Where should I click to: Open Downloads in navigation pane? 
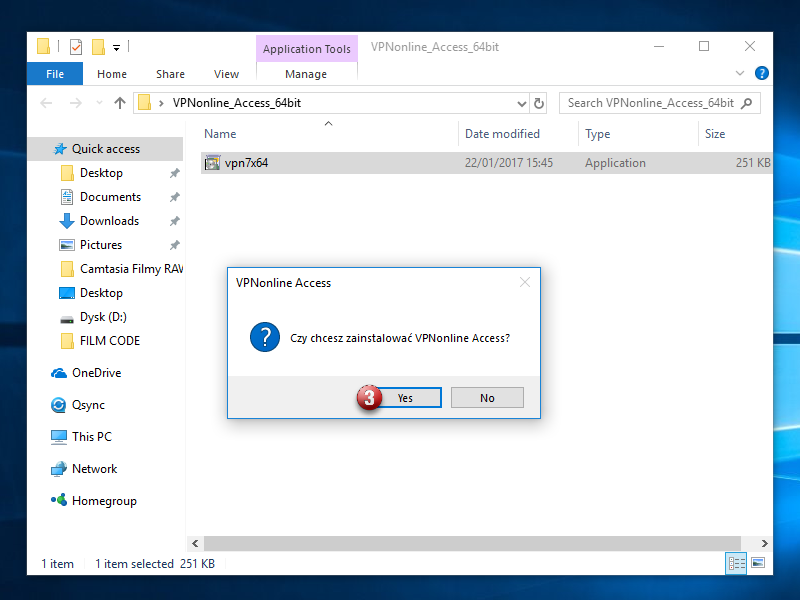click(109, 221)
